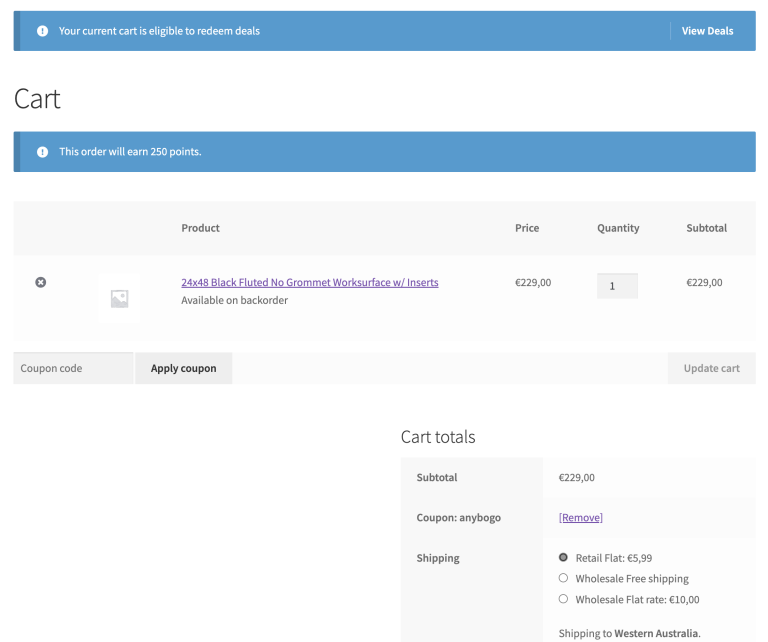Click the Update cart button
The height and width of the screenshot is (642, 768).
(711, 368)
